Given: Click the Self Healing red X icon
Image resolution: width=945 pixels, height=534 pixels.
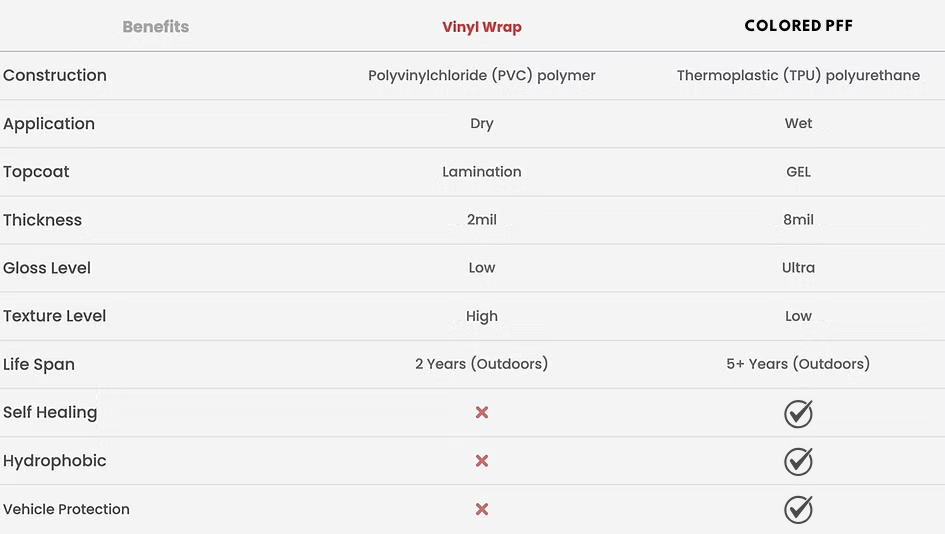Looking at the screenshot, I should pyautogui.click(x=482, y=413).
